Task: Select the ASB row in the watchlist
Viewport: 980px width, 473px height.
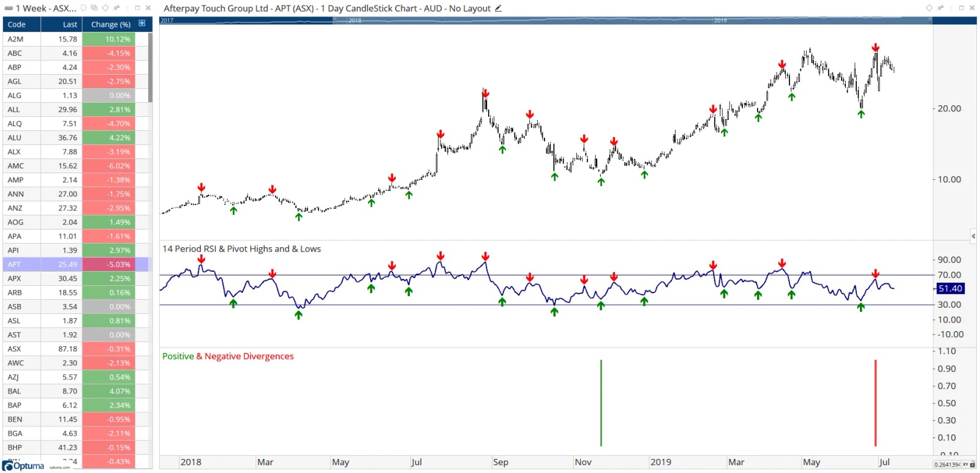Action: point(76,307)
